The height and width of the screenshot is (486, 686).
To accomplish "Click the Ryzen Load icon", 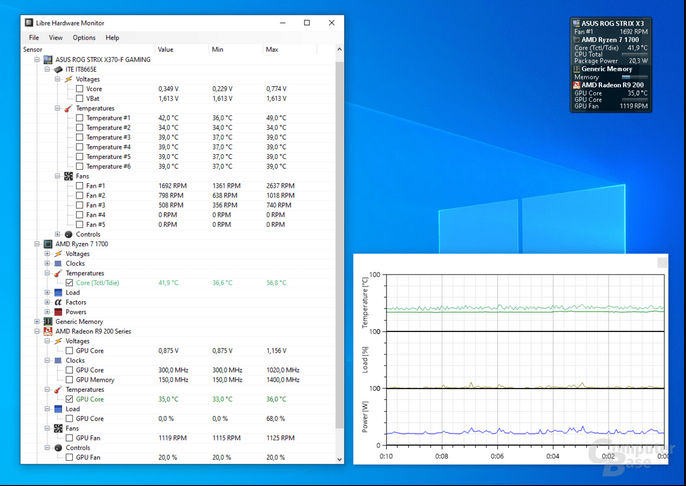I will [x=58, y=292].
